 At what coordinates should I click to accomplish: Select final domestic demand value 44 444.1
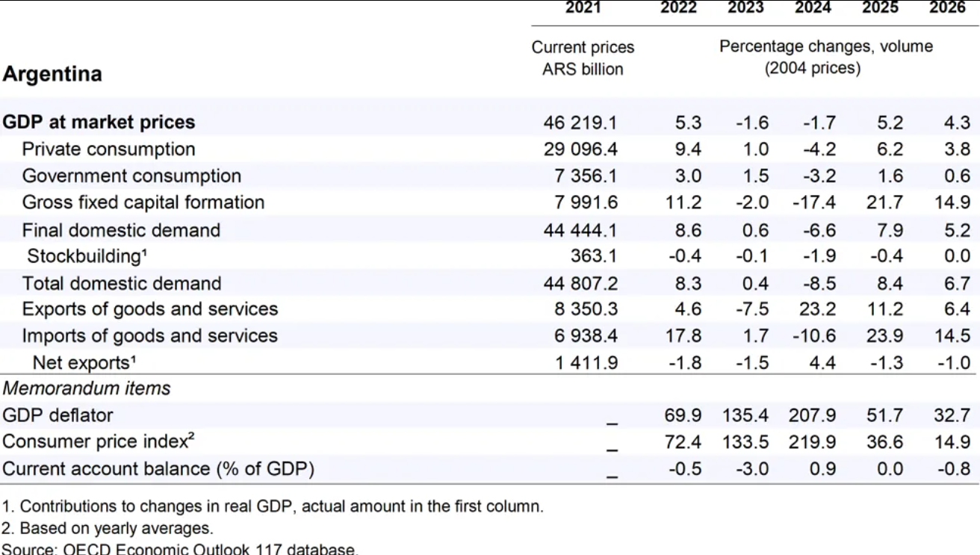click(580, 229)
